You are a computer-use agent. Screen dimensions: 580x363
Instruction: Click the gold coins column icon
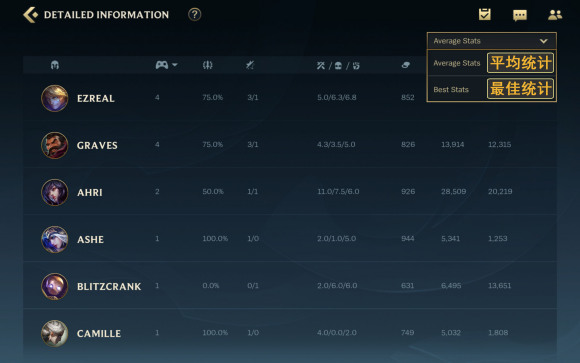(406, 65)
